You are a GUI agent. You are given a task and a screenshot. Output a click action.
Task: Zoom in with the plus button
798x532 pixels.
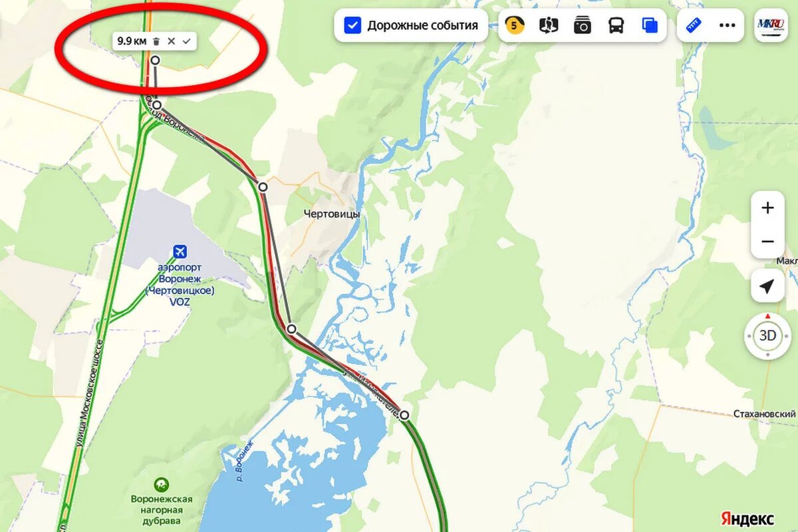click(x=768, y=208)
